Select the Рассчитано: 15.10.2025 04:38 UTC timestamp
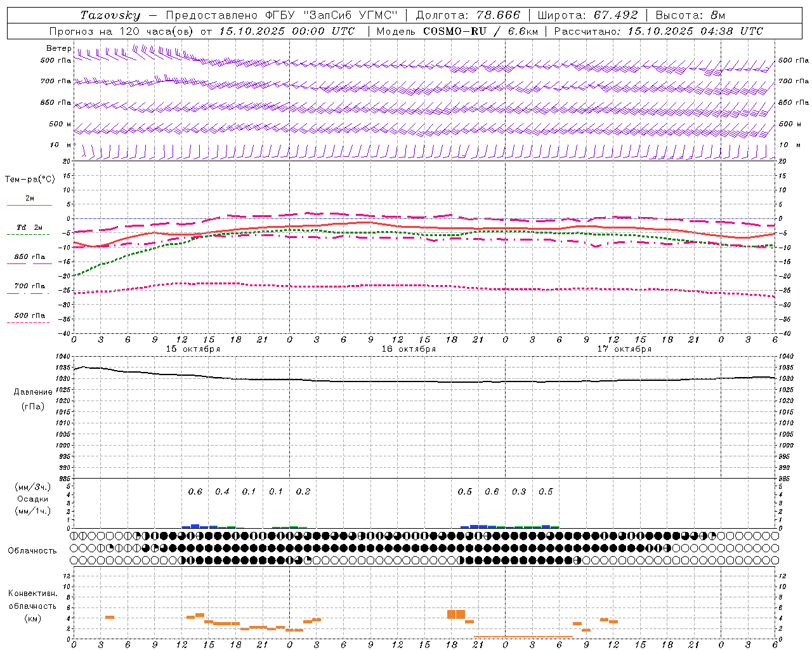This screenshot has width=812, height=650. [658, 31]
